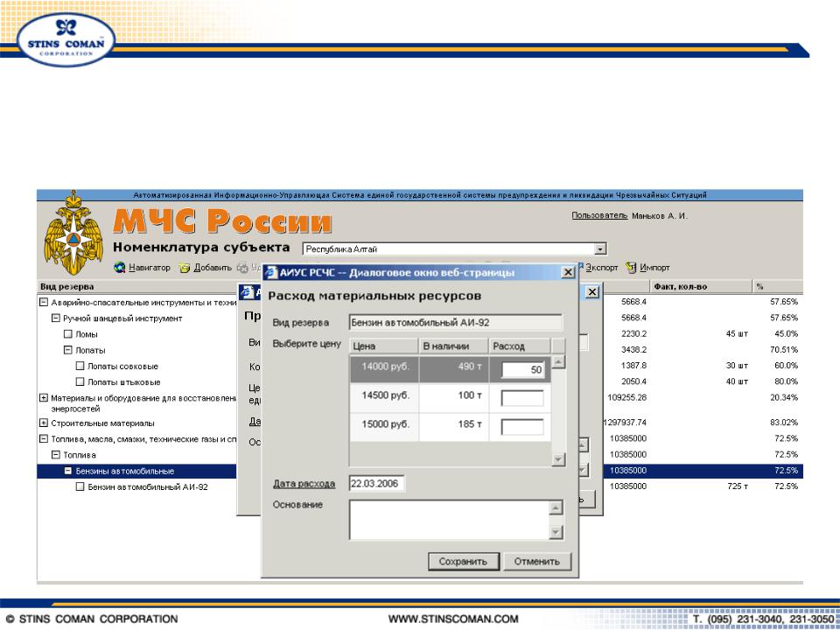Select the 14500 руб. price cell

click(x=384, y=398)
